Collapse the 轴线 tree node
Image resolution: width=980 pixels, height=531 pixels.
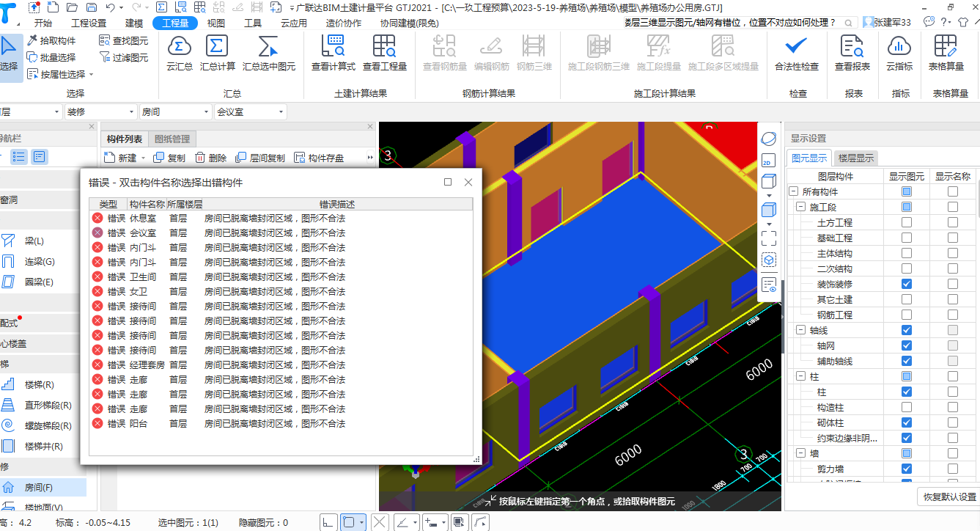pyautogui.click(x=802, y=330)
